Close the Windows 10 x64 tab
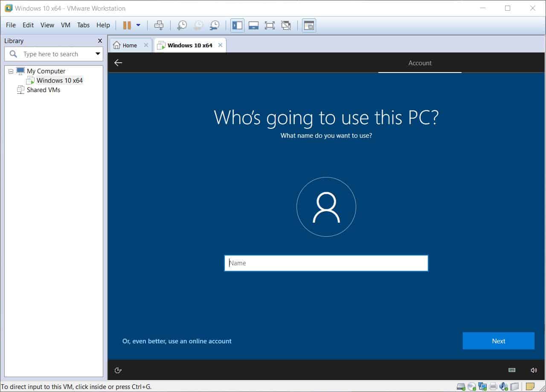 221,45
